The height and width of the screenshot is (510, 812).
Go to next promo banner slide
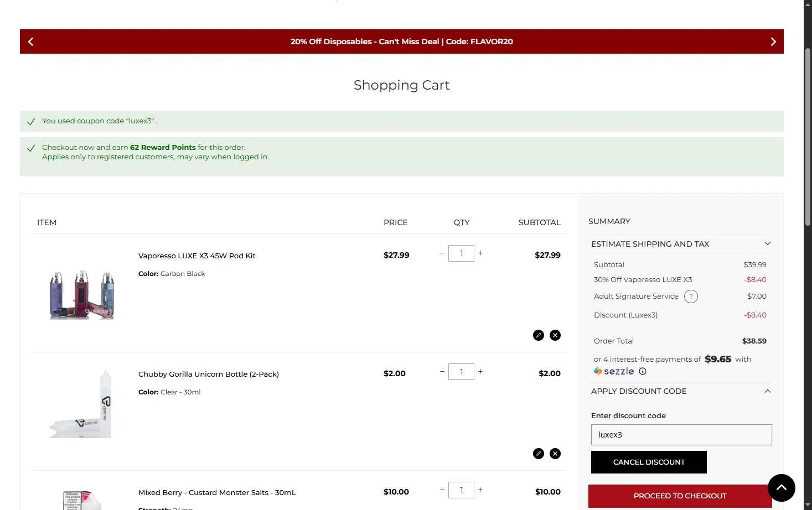(x=773, y=41)
